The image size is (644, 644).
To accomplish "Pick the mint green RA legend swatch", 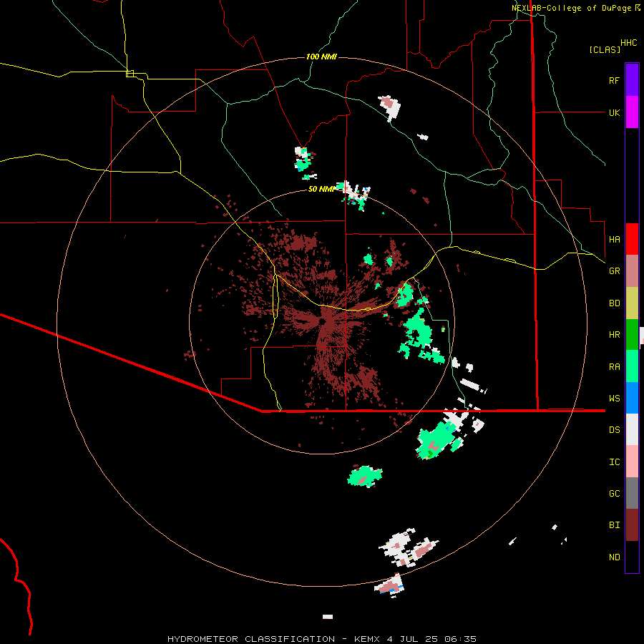I will pos(632,366).
